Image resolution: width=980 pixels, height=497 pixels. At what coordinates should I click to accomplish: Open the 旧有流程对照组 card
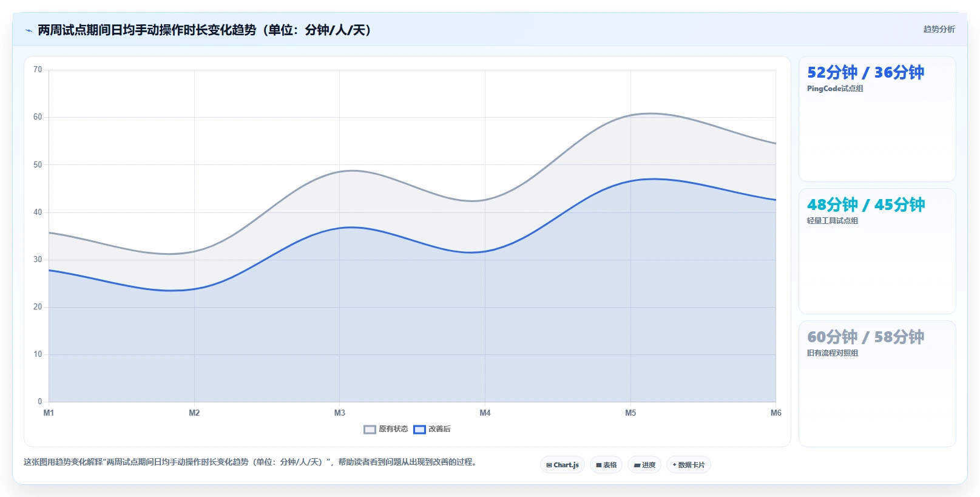coord(877,384)
